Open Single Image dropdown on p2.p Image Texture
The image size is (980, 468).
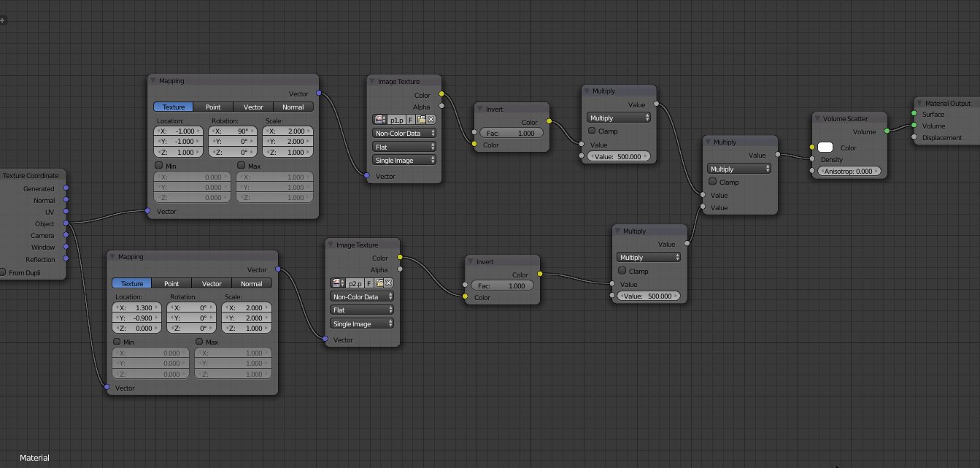[x=363, y=323]
